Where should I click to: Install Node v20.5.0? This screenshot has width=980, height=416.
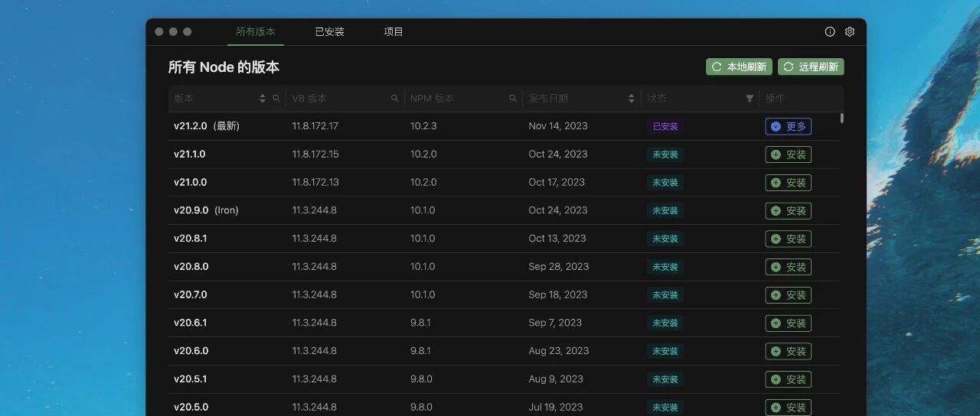[x=789, y=408]
